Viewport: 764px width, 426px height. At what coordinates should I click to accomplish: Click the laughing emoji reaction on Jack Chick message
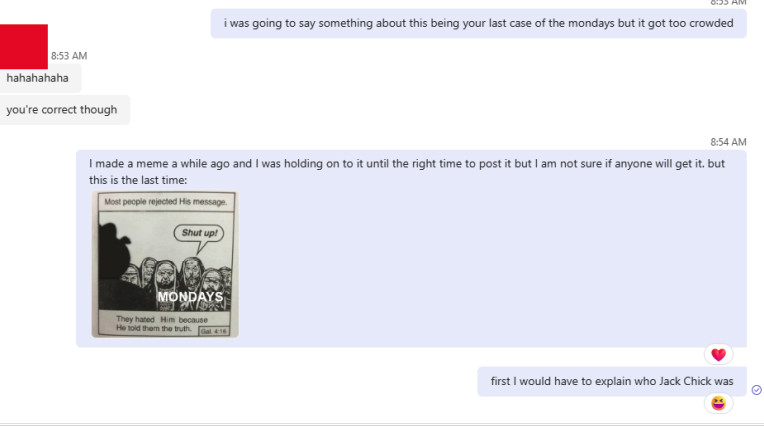tap(718, 403)
